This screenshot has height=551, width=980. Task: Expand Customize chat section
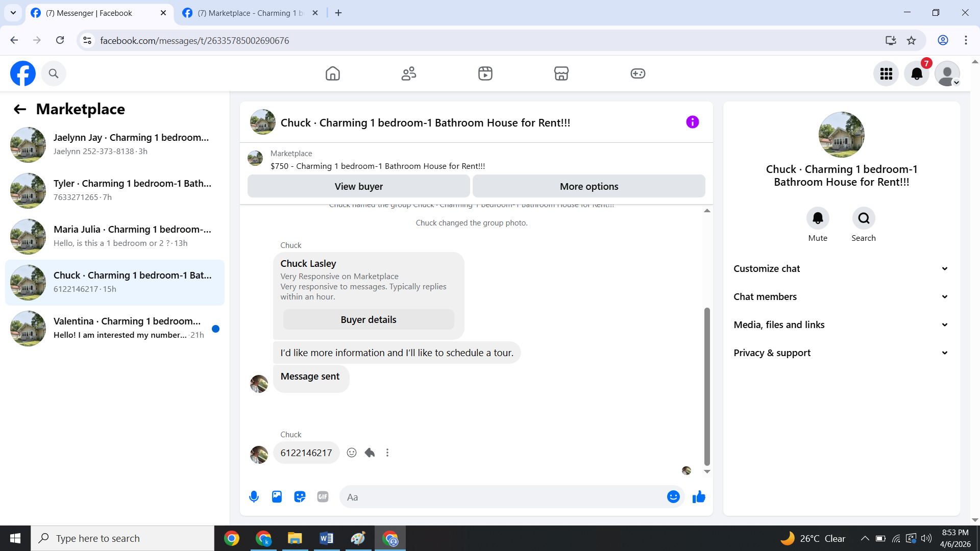point(841,268)
